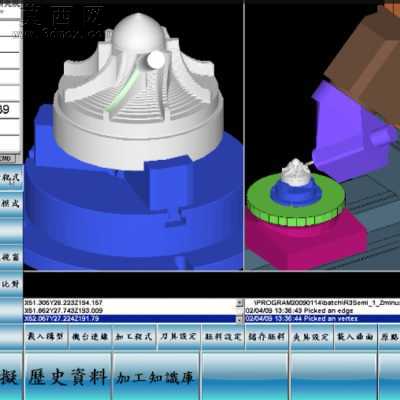Click the coordinate list scroll-up arrow
400x400 pixels.
(240, 303)
